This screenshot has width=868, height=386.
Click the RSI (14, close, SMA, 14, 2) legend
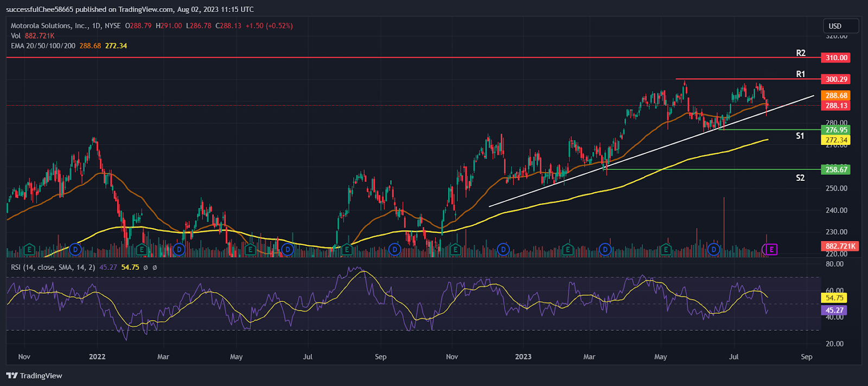pyautogui.click(x=53, y=268)
